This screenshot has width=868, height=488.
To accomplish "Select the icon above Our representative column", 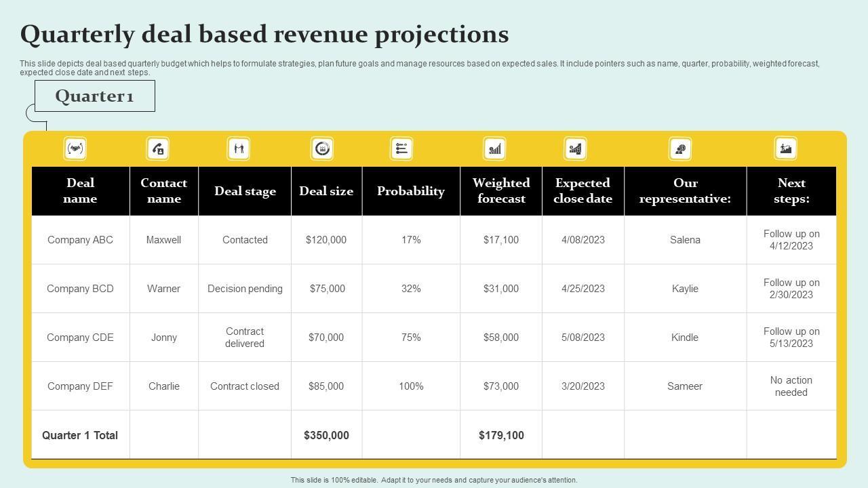I will [680, 148].
